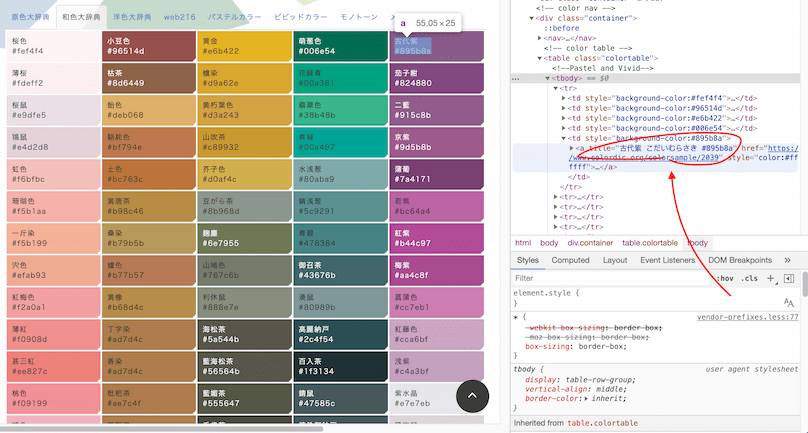Select the ::before pseudo-element line

click(x=562, y=28)
